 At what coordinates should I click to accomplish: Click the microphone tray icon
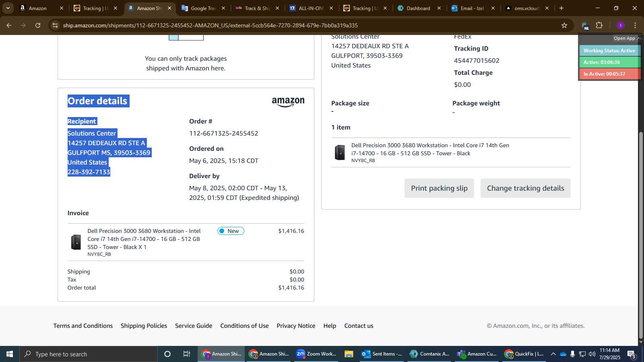(x=572, y=354)
